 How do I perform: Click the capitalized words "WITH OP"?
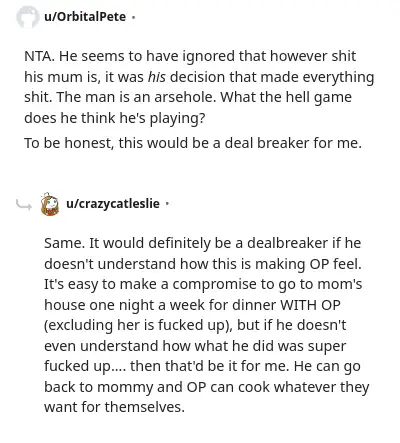310,305
